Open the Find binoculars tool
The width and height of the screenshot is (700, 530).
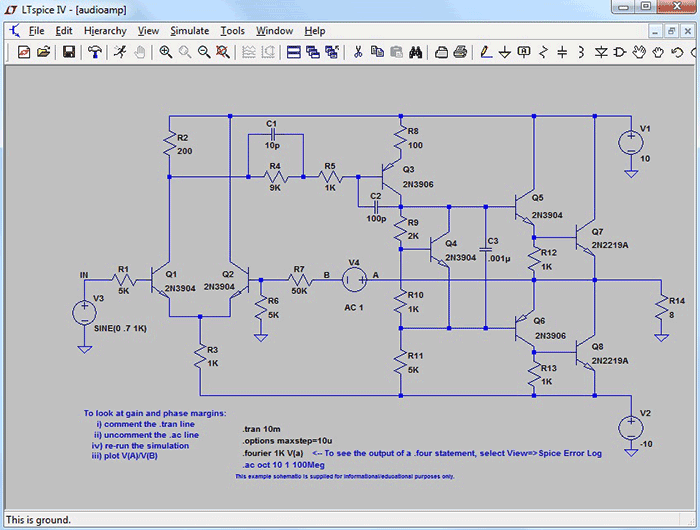click(416, 52)
